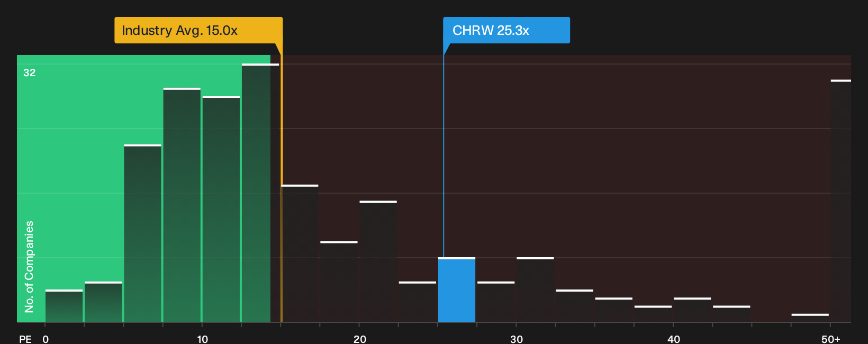The width and height of the screenshot is (868, 344).
Task: Click the orange industry average vertical line
Action: click(x=282, y=183)
